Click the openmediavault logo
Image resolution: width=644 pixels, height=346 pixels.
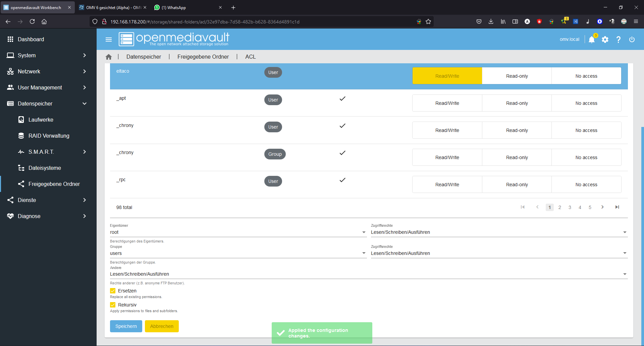pos(174,39)
